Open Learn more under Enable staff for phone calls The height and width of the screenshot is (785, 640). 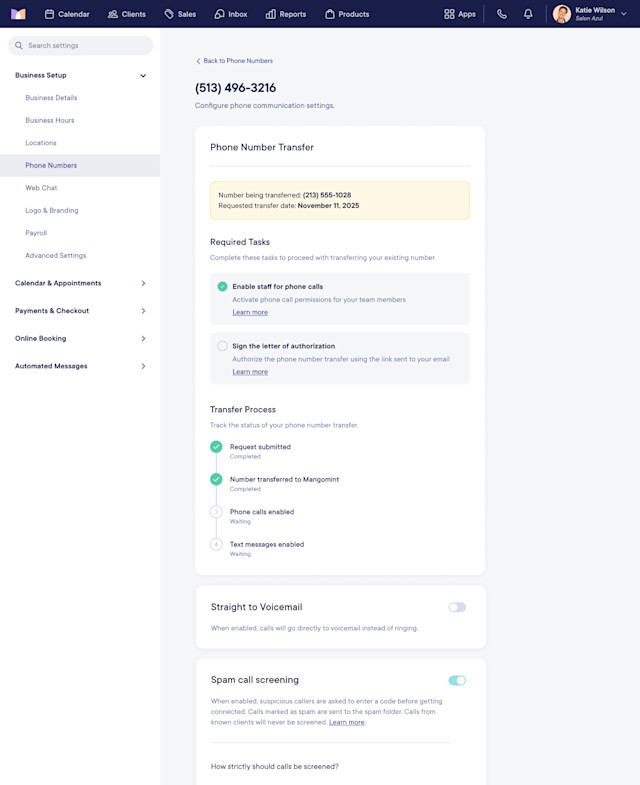[x=250, y=312]
